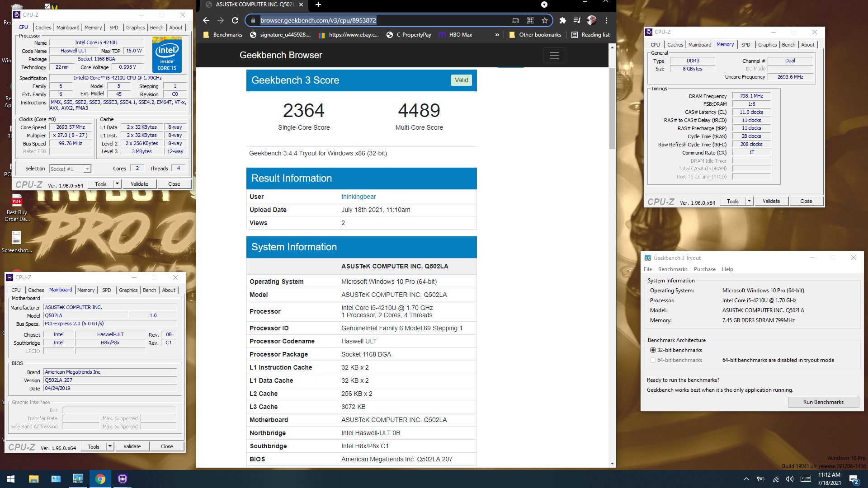Open HBO Max bookmark
The width and height of the screenshot is (868, 488).
(455, 35)
